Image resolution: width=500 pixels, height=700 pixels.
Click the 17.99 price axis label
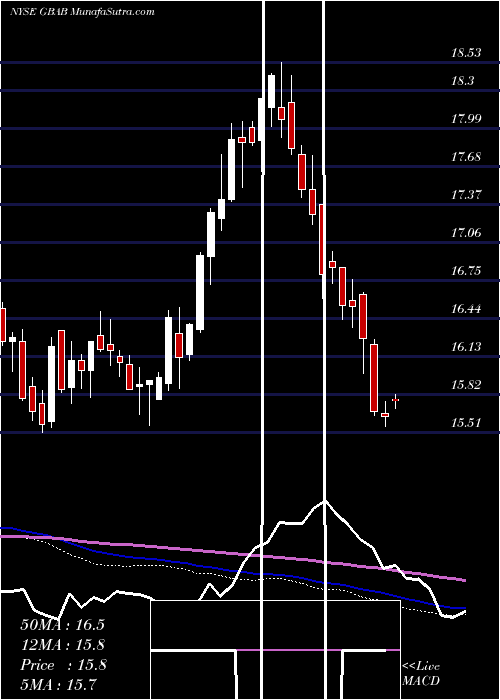[x=466, y=119]
